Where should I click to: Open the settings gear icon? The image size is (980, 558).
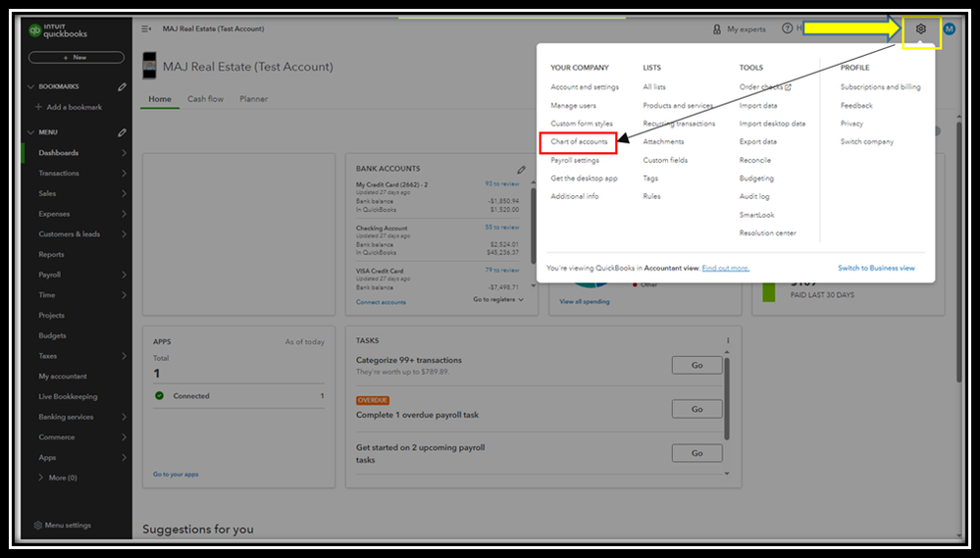click(920, 28)
